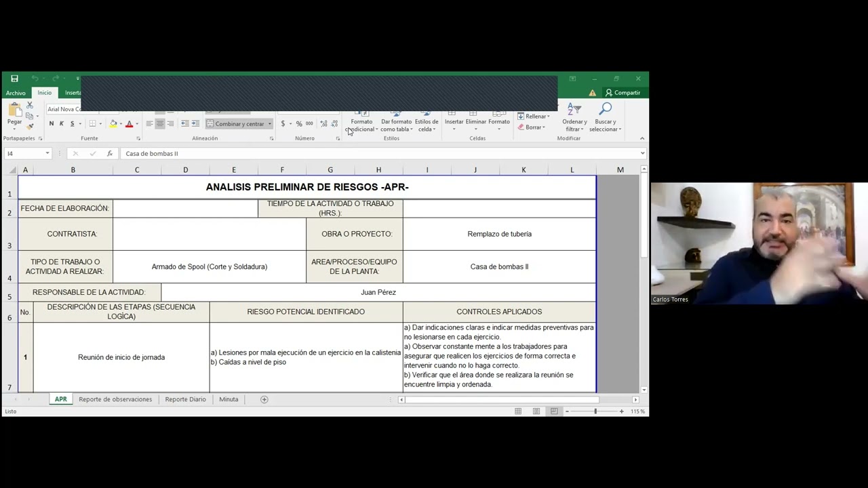Toggle center alignment
The height and width of the screenshot is (488, 868).
(159, 123)
